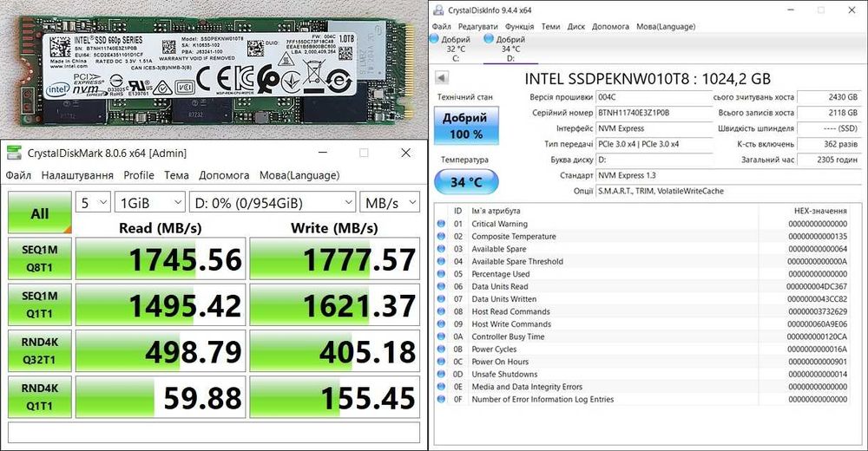Open Тема menu in CrystalDiskMark
The image size is (868, 451).
[x=176, y=175]
